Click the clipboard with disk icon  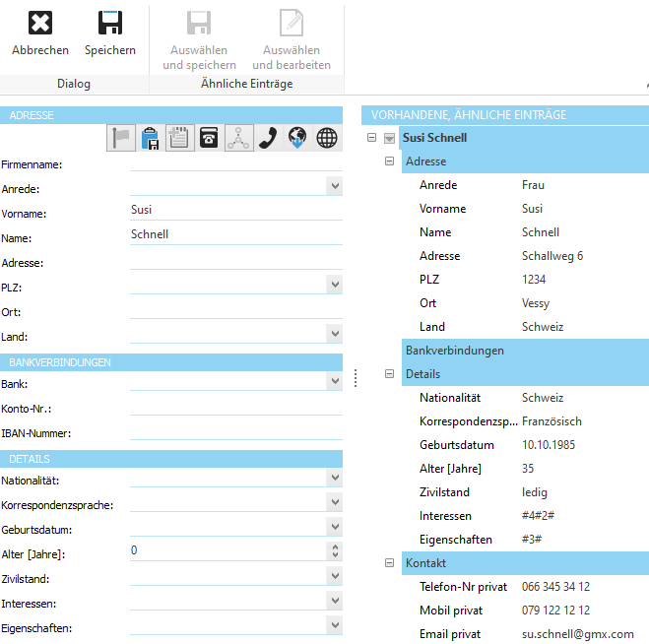click(151, 139)
